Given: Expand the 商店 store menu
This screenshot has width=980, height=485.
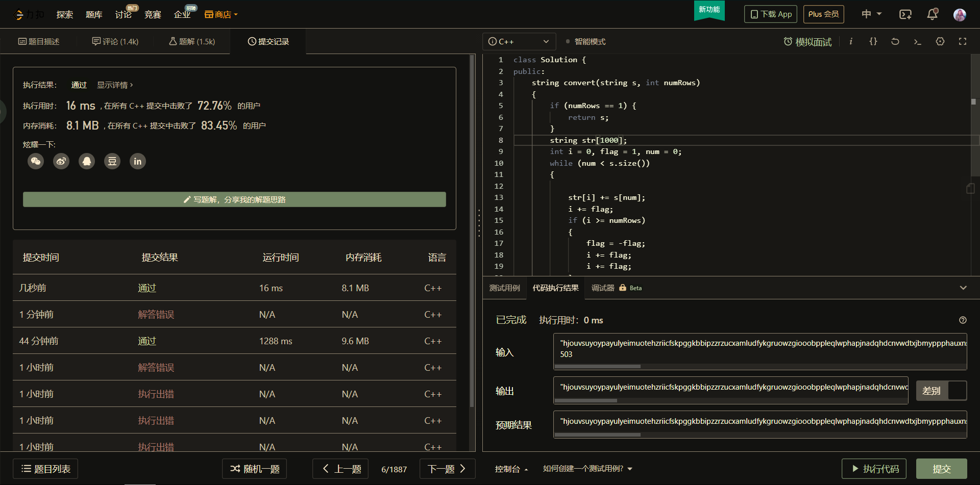Looking at the screenshot, I should point(221,14).
